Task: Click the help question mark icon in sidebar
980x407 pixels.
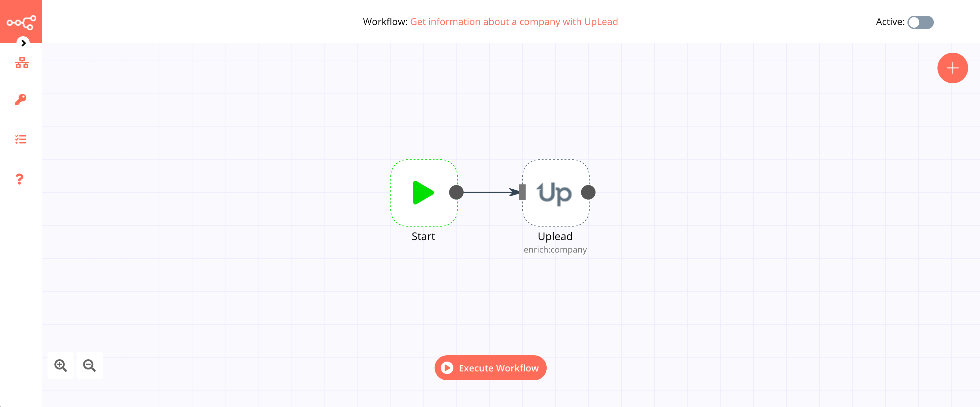Action: coord(21,180)
